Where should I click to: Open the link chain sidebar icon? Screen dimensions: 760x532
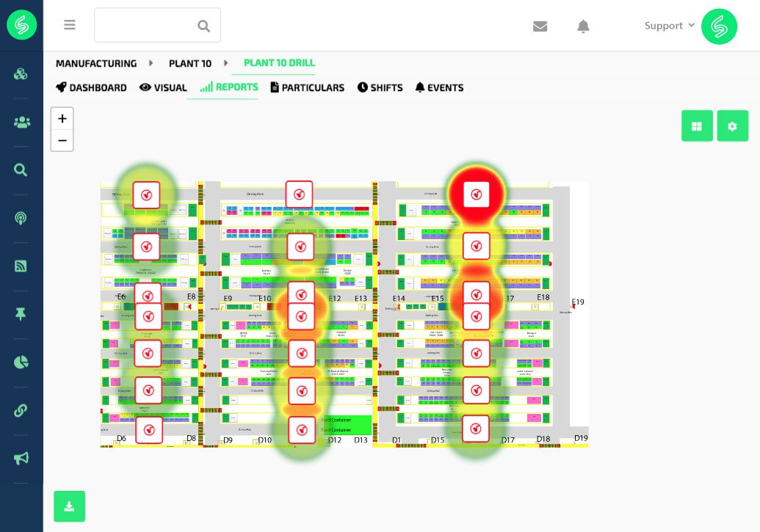[x=21, y=410]
